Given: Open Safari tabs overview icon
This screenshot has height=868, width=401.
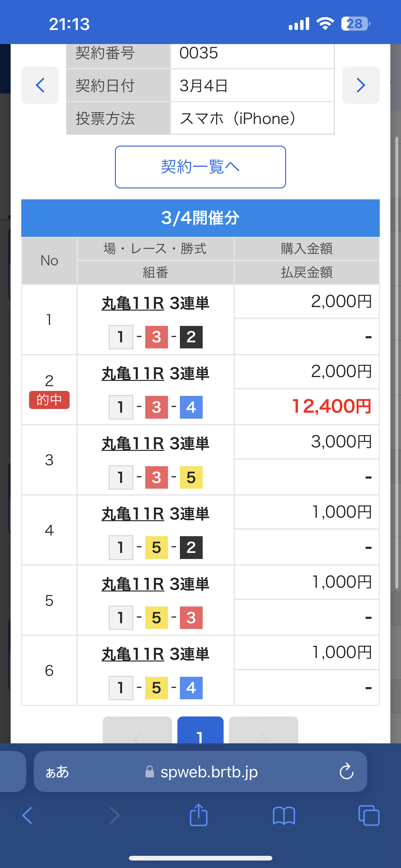Looking at the screenshot, I should point(369,816).
